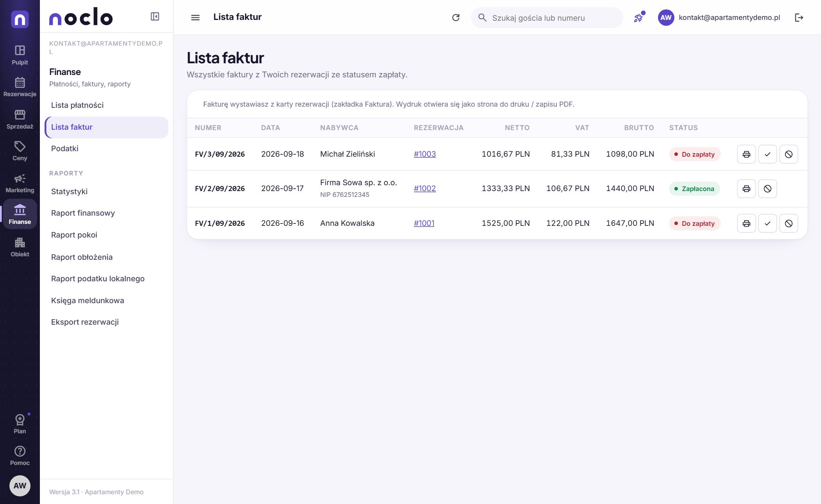Click kontakt@apartamentydemo.pl account name
821x504 pixels.
tap(729, 18)
